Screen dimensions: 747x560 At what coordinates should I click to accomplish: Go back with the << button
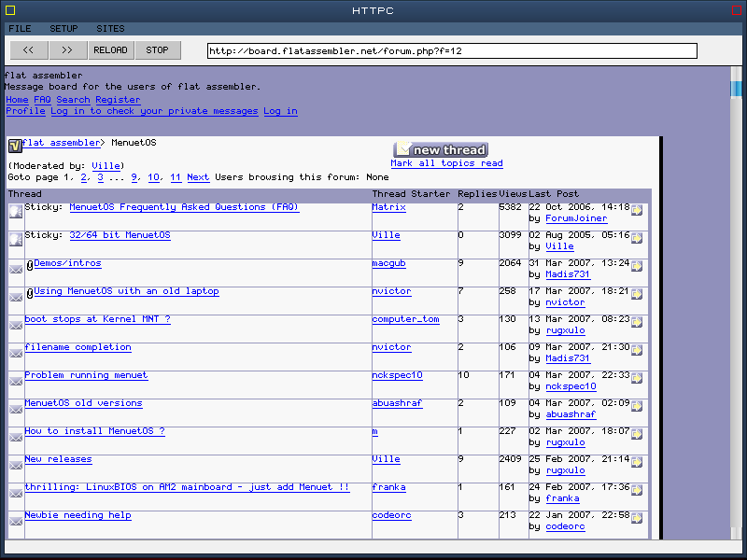[29, 50]
